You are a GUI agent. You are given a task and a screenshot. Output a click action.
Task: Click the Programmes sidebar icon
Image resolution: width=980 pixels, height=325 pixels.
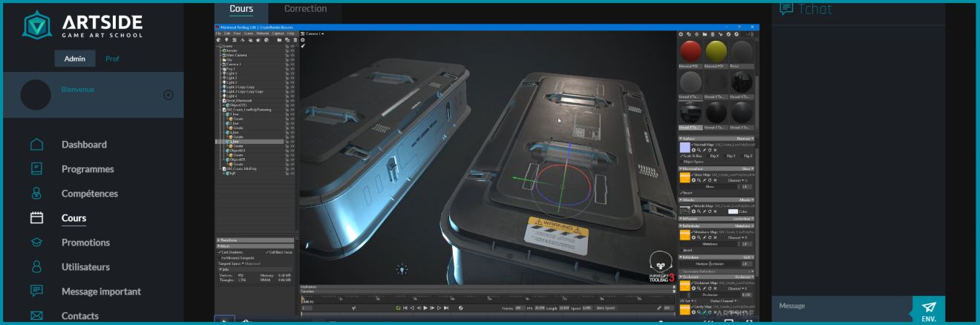pos(36,169)
